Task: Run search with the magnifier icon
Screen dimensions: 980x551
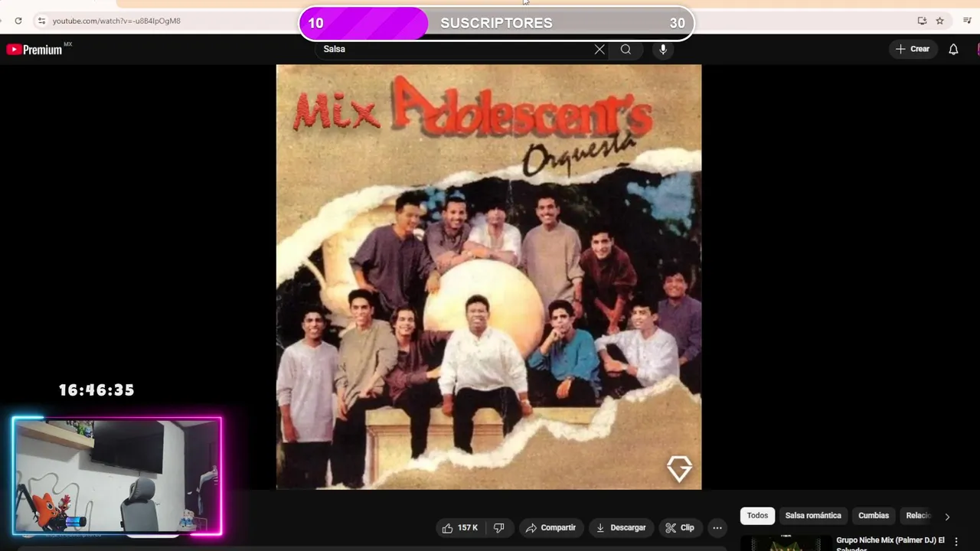Action: 626,49
